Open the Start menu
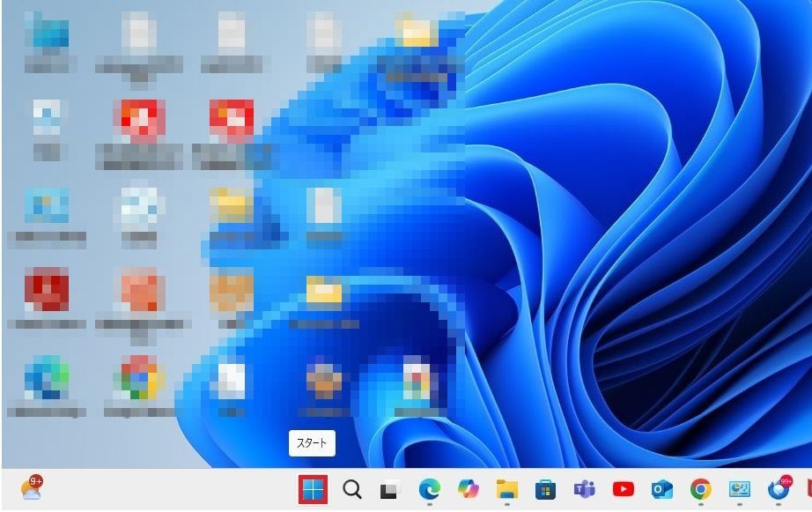Viewport: 812px width, 512px height. point(313,490)
